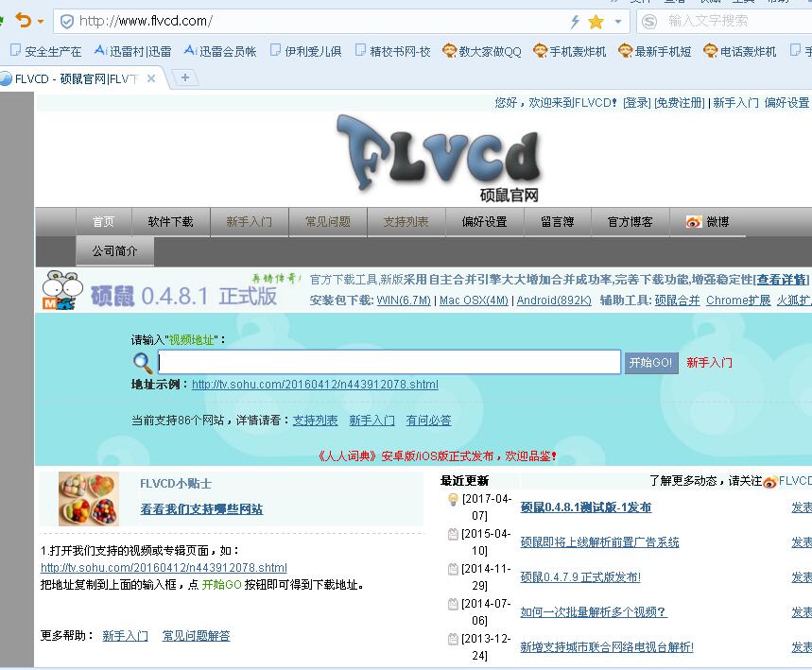The width and height of the screenshot is (812, 670).
Task: Select 官方博客 in the navigation menu
Action: click(631, 222)
